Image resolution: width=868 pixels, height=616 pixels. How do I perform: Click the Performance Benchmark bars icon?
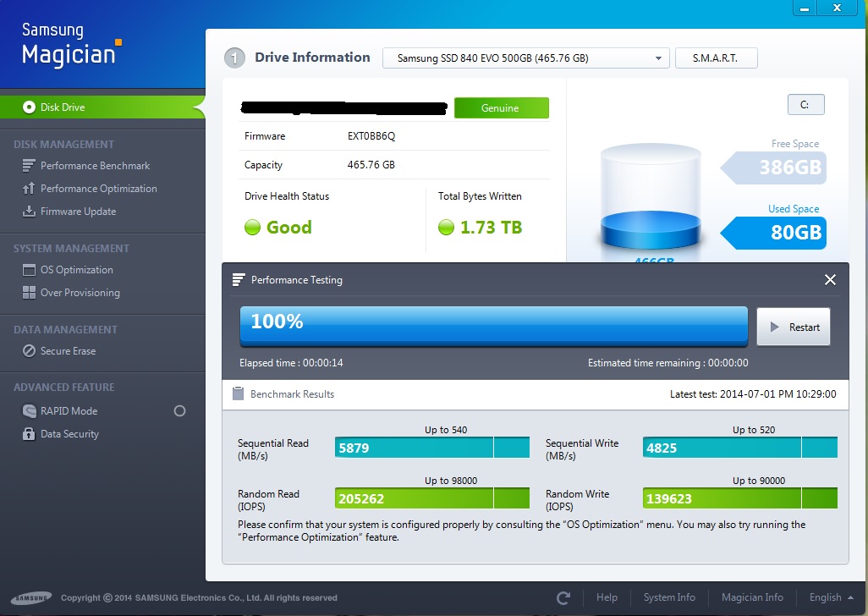coord(29,166)
